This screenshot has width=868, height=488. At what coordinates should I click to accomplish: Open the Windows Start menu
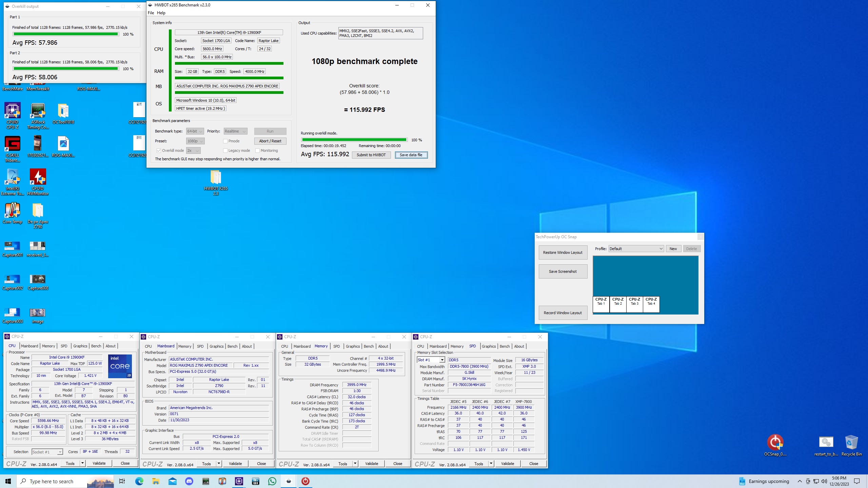point(8,481)
